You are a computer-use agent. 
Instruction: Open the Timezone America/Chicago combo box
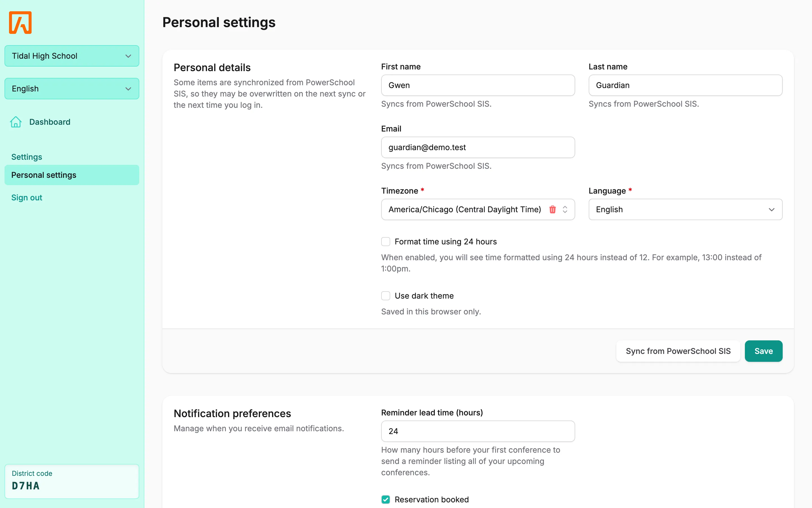pos(478,209)
